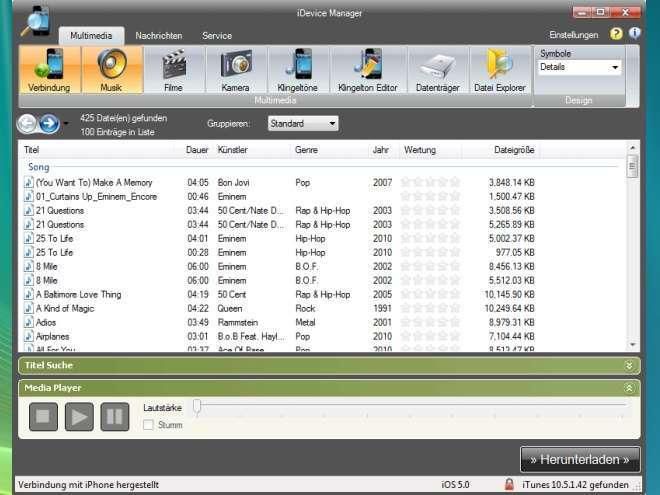
Task: Open the Kamera section
Action: click(x=236, y=70)
